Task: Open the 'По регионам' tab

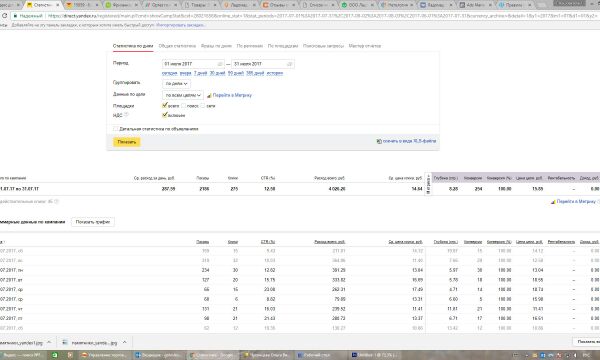Action: tap(249, 46)
